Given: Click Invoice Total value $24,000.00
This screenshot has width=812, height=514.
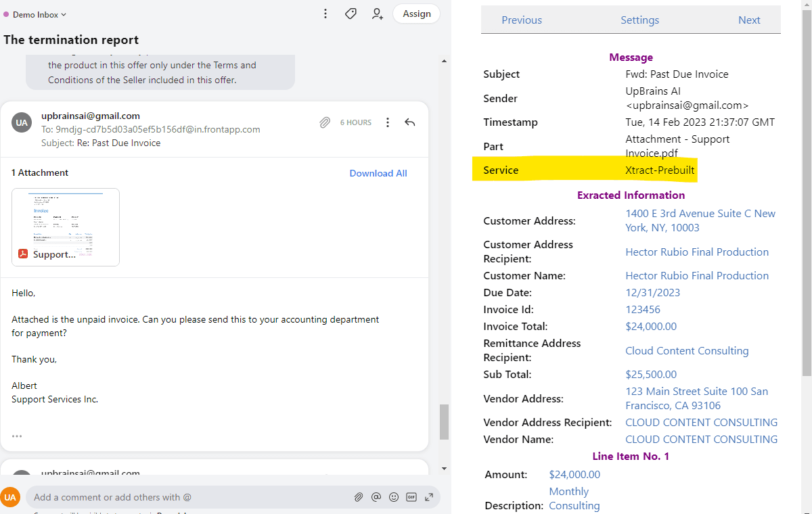Looking at the screenshot, I should click(x=651, y=327).
